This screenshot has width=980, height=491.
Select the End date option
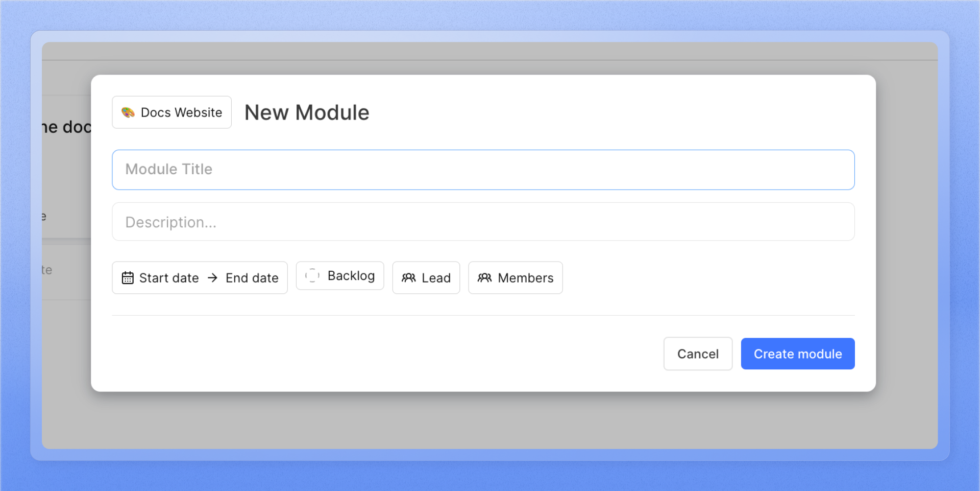(252, 278)
